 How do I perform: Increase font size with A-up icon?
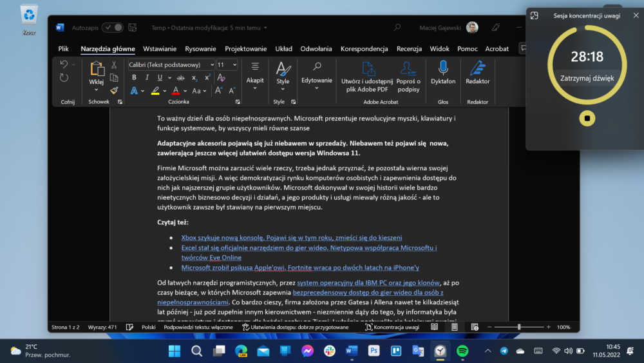click(218, 90)
